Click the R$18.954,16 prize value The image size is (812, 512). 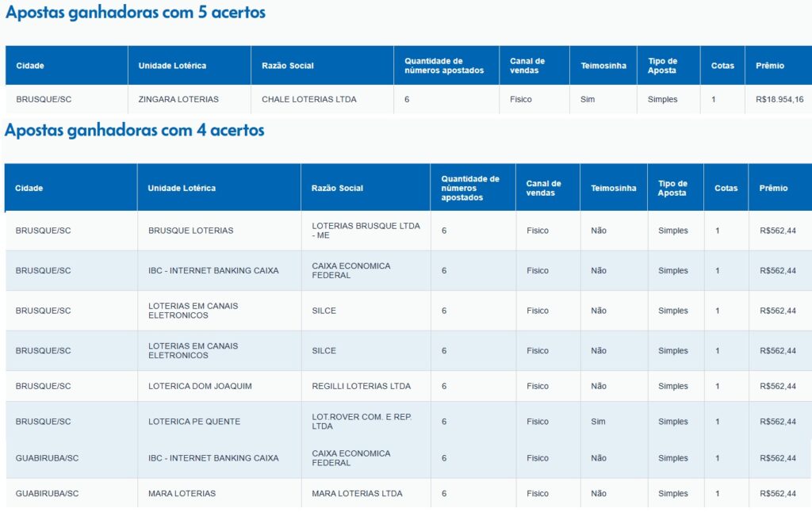779,99
